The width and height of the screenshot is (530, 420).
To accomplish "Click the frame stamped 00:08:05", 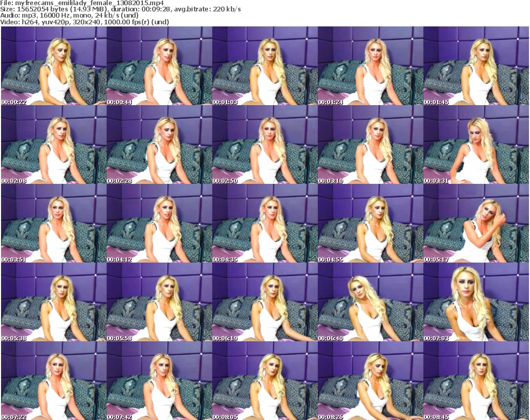I will coord(265,381).
